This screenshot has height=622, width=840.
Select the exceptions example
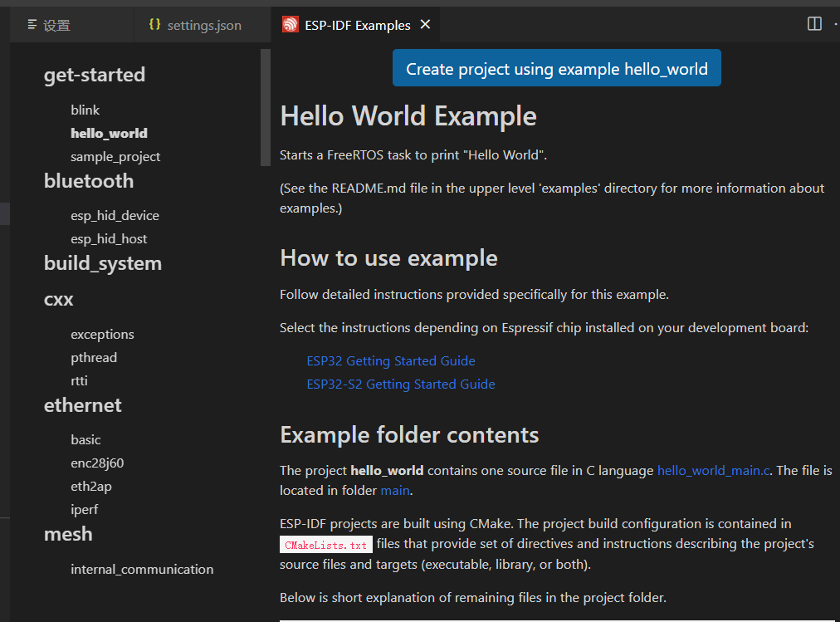tap(102, 335)
